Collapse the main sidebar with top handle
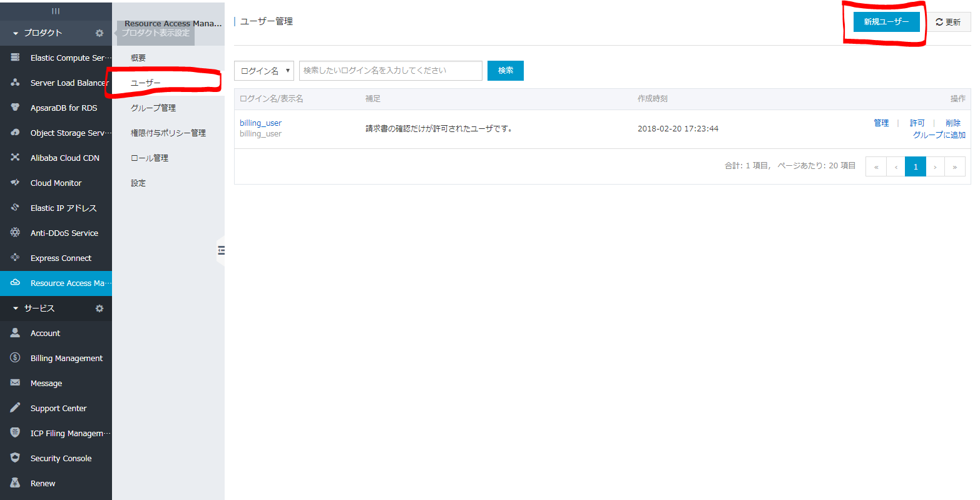The width and height of the screenshot is (980, 500). coord(56,11)
